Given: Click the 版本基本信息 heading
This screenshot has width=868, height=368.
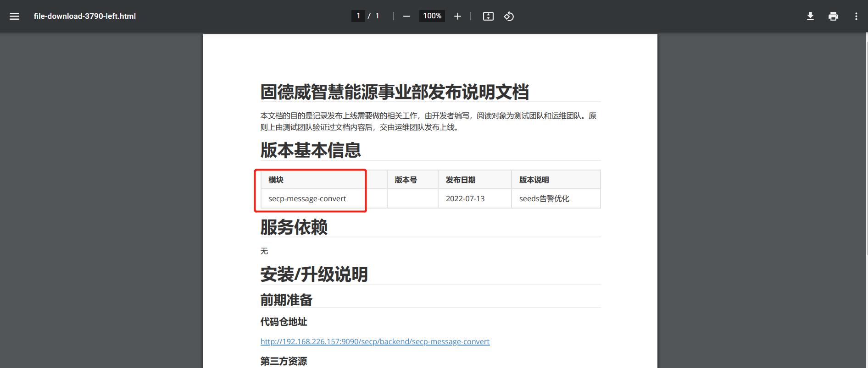Looking at the screenshot, I should 311,150.
